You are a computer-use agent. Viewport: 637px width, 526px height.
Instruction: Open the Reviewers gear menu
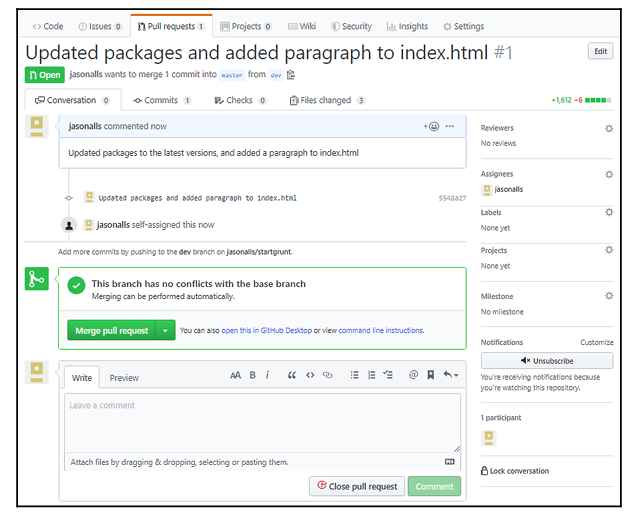coord(609,129)
